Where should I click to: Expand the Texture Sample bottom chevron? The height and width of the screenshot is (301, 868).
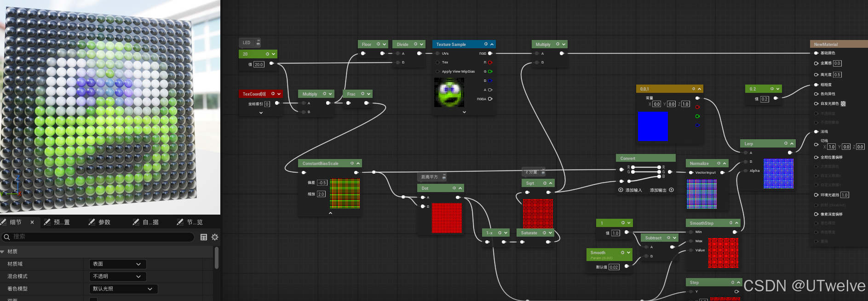coord(464,112)
